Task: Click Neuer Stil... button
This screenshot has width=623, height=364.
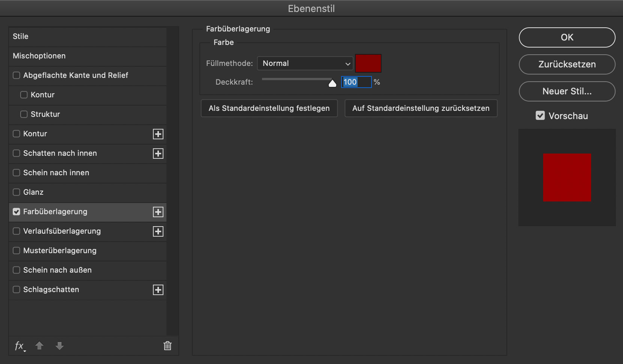Action: coord(567,91)
